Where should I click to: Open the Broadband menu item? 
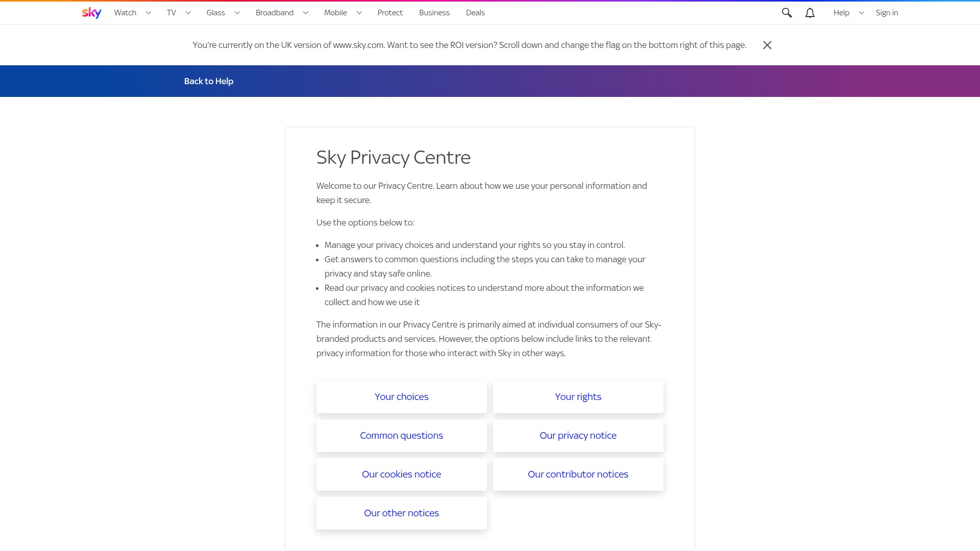[275, 13]
